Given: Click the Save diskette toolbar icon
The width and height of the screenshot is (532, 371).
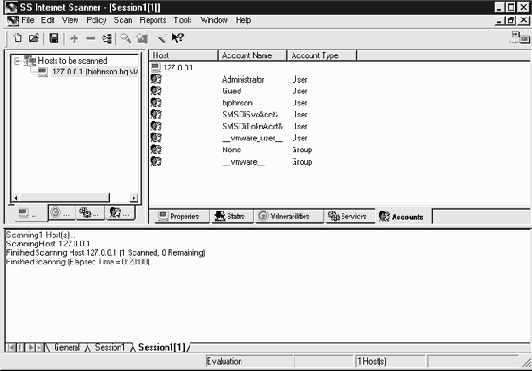Looking at the screenshot, I should pyautogui.click(x=54, y=38).
